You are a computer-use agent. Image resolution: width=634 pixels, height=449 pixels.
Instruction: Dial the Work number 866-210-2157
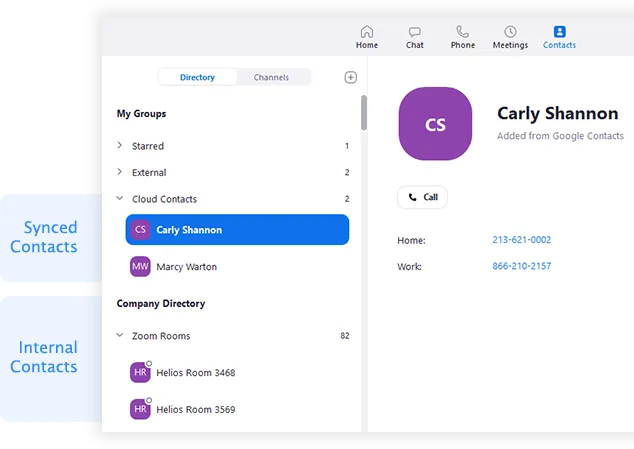521,266
